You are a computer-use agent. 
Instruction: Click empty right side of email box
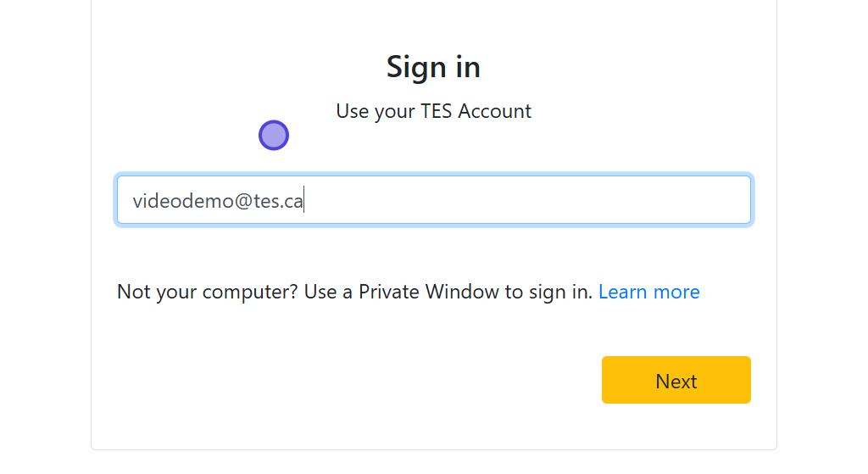(593, 201)
